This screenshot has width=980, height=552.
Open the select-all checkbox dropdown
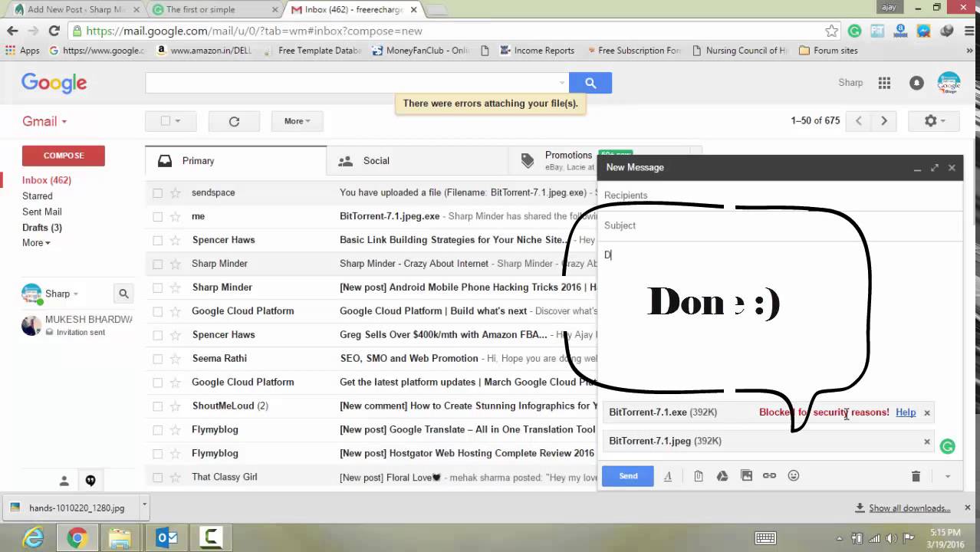(178, 121)
